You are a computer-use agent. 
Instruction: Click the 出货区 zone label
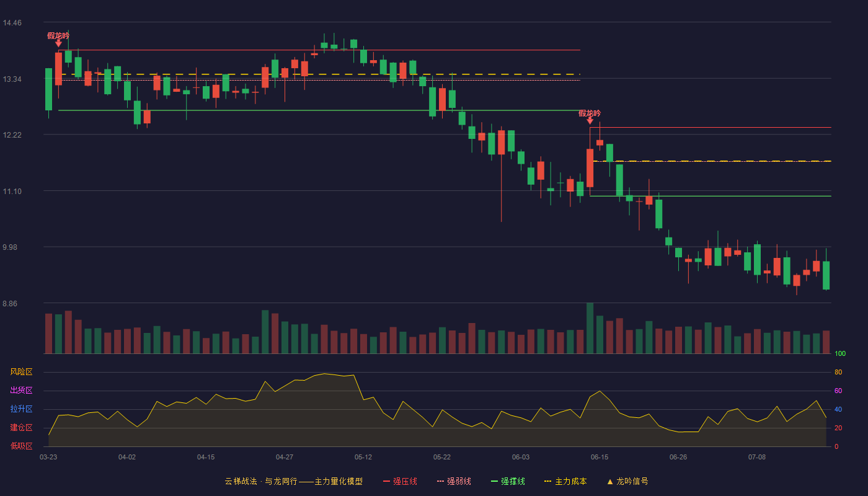tap(21, 391)
